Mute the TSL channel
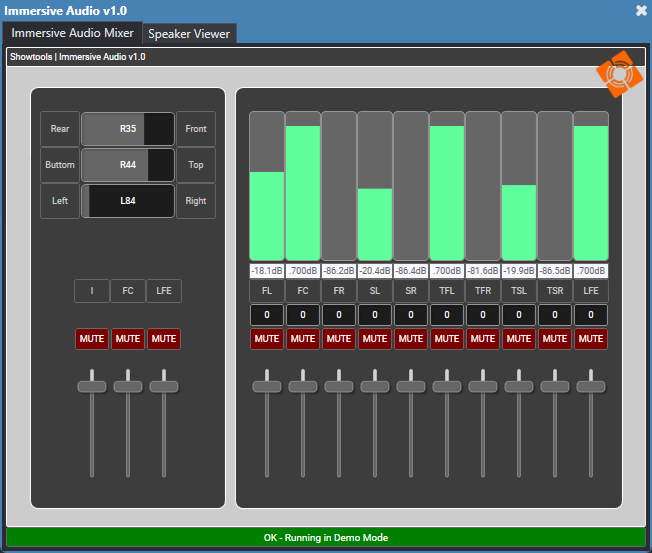Viewport: 652px width, 553px height. point(519,339)
